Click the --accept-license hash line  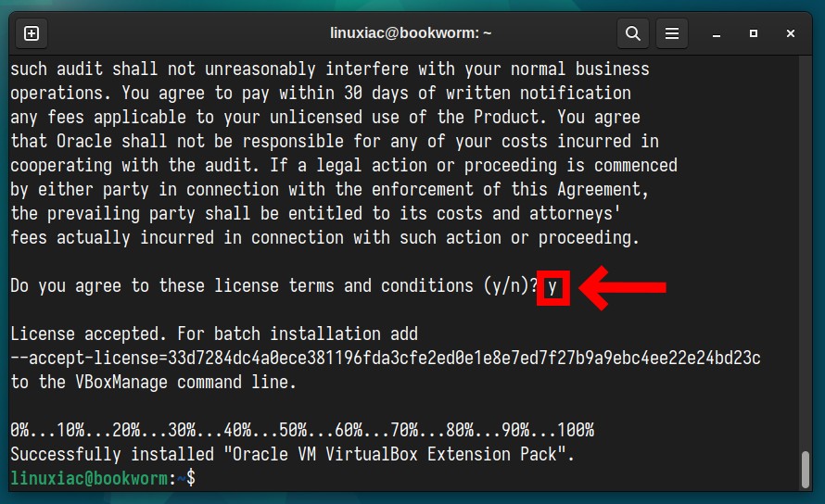point(385,358)
